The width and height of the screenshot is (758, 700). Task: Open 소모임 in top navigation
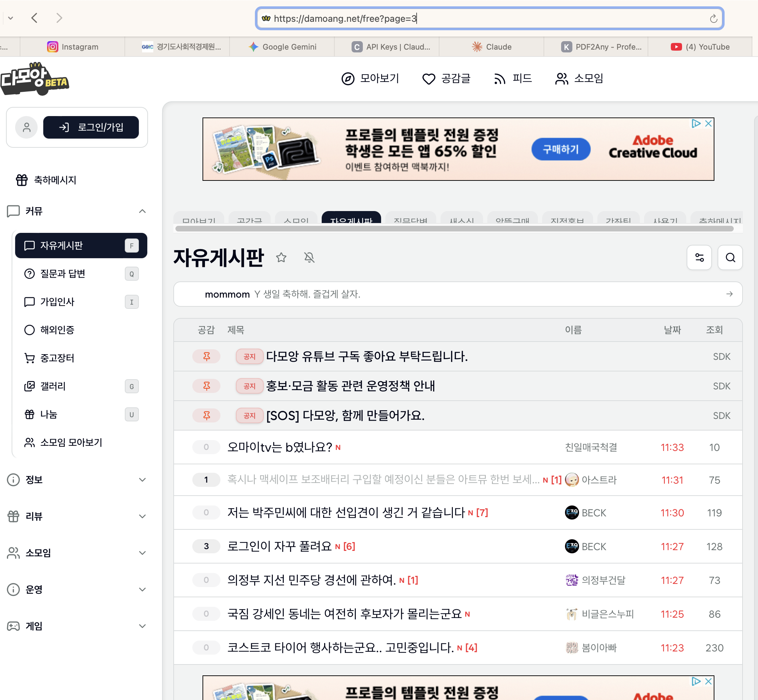[x=579, y=78]
